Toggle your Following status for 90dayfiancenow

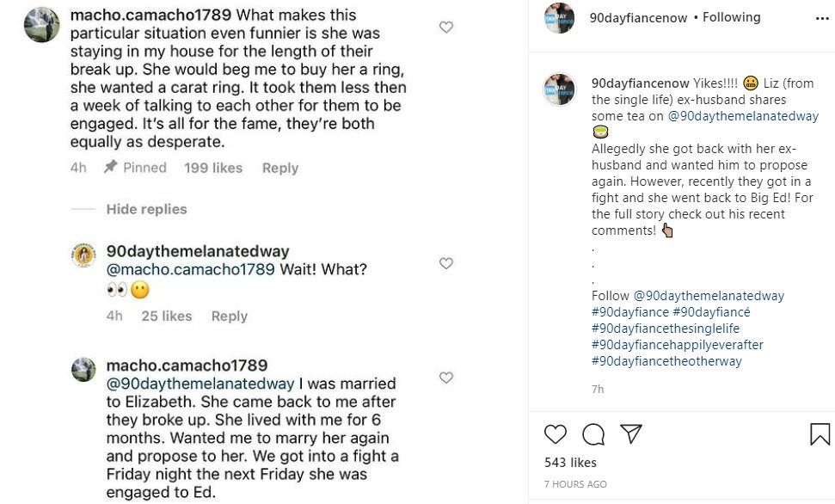coord(732,16)
